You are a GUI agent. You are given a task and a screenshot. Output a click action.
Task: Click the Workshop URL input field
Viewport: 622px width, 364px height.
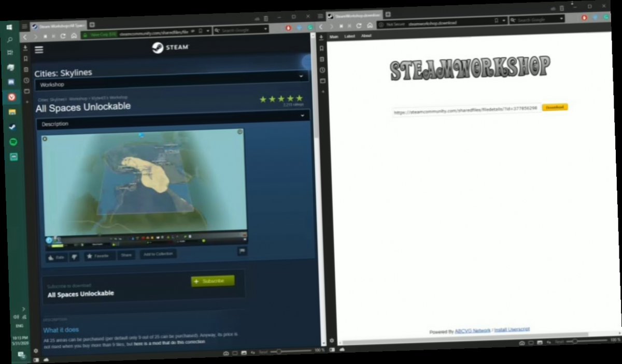[466, 111]
